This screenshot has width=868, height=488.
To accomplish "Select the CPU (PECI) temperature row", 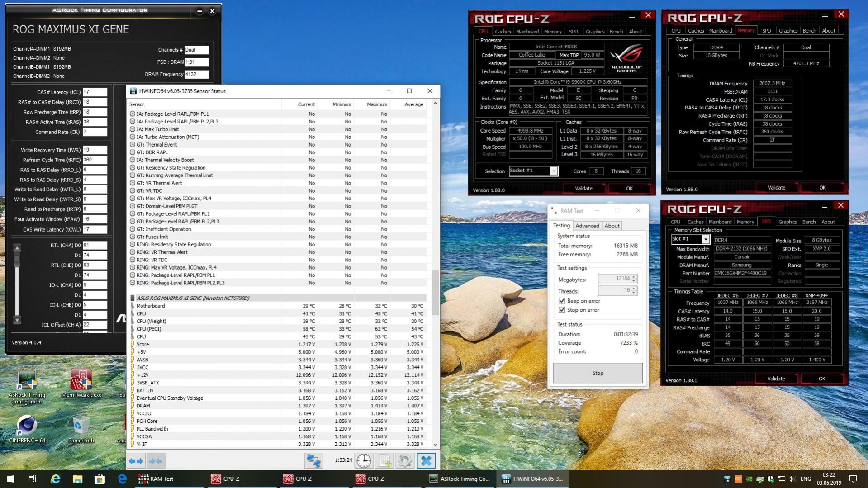I will tap(277, 329).
